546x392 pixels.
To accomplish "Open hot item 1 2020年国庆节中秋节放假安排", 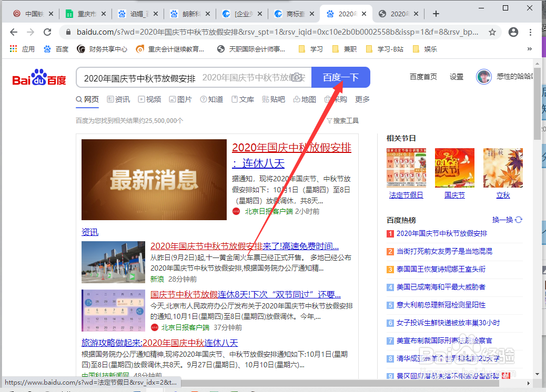I will (441, 233).
